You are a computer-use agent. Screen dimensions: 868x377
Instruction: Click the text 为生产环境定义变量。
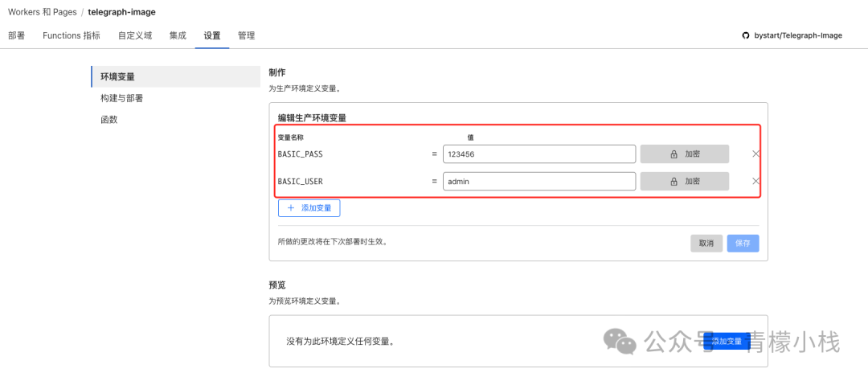(x=304, y=88)
